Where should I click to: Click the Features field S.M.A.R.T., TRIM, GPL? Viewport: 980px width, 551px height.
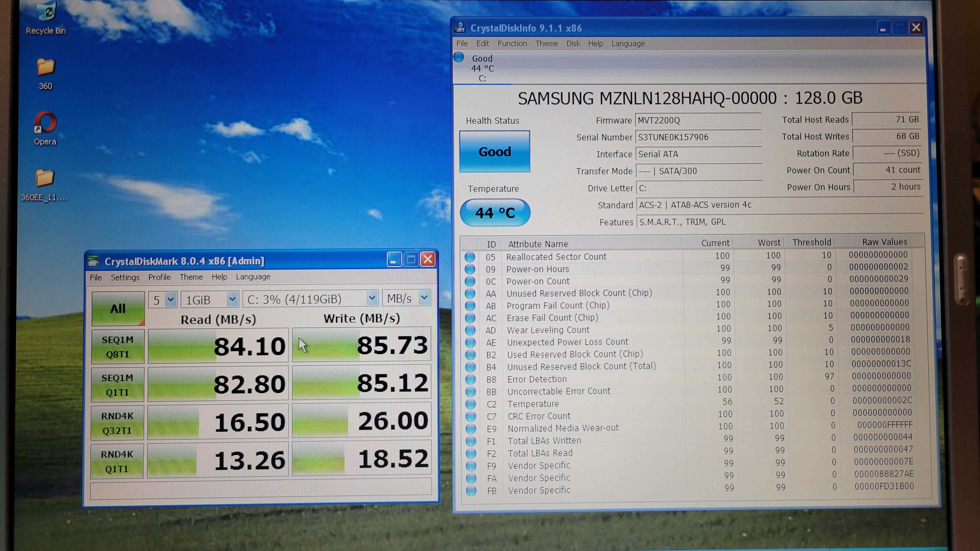780,222
